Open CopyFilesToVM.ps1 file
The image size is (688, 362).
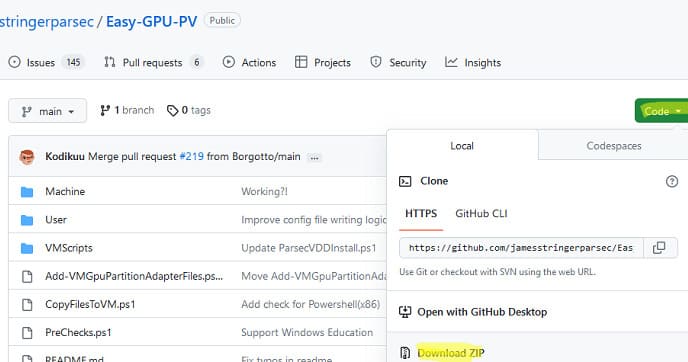[x=90, y=304]
